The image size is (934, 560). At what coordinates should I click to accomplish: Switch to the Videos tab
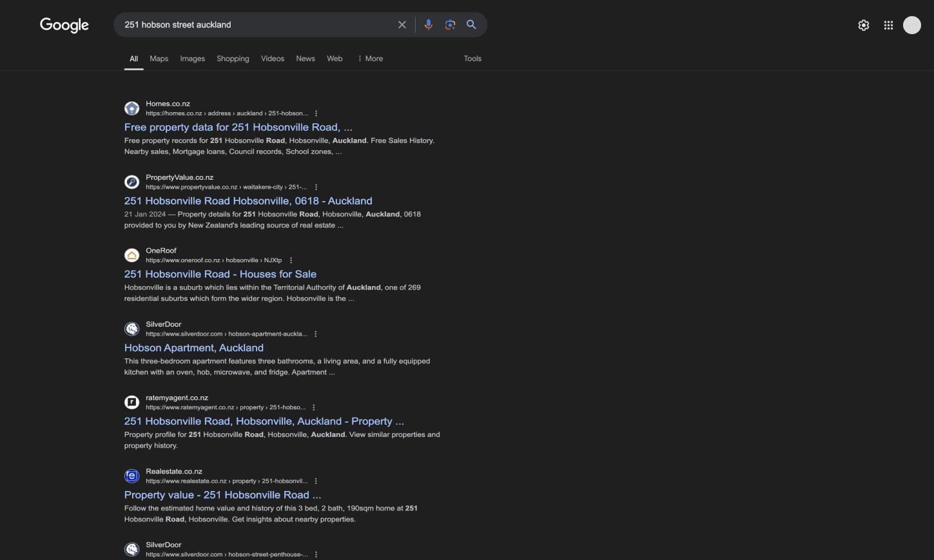273,59
